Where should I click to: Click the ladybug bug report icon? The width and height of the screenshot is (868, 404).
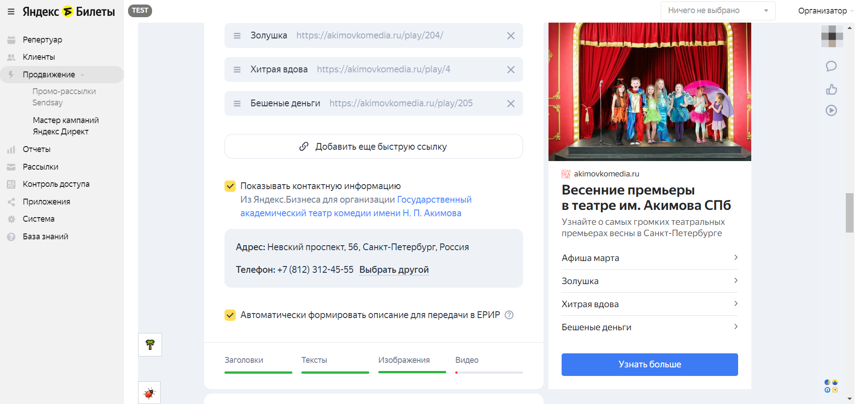[x=149, y=393]
